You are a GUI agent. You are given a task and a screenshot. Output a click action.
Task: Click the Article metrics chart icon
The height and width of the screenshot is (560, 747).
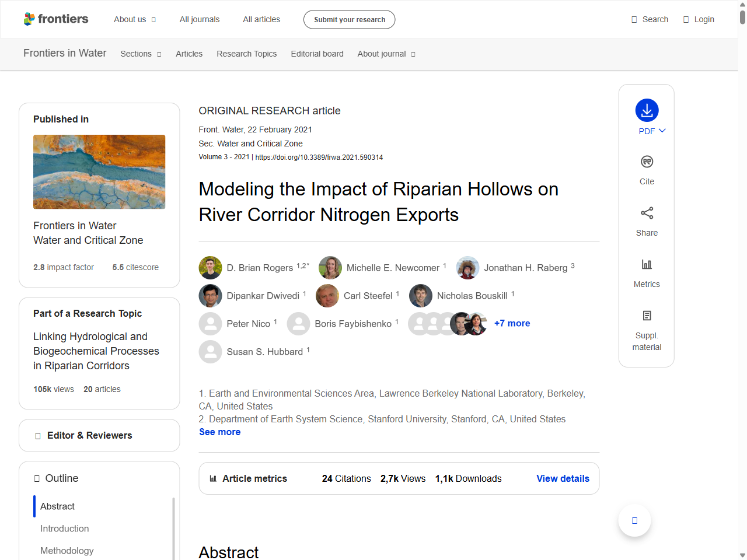click(x=213, y=478)
